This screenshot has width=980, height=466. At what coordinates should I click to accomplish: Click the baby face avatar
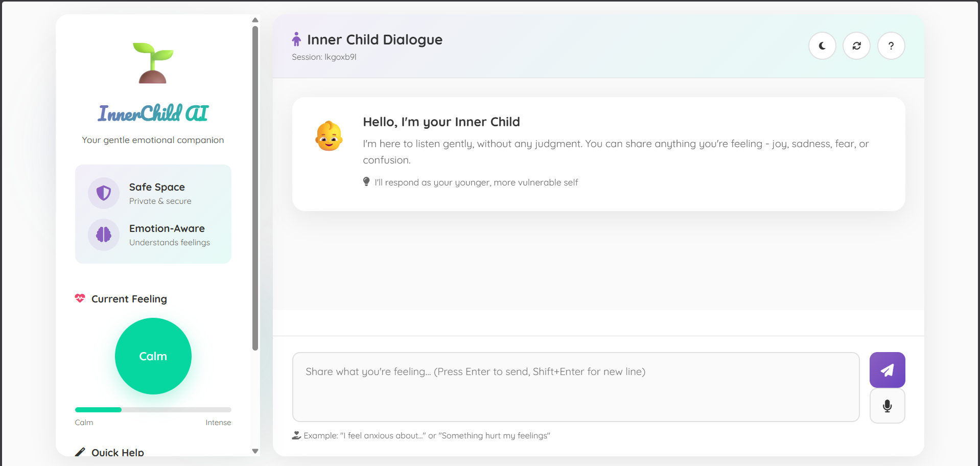329,136
